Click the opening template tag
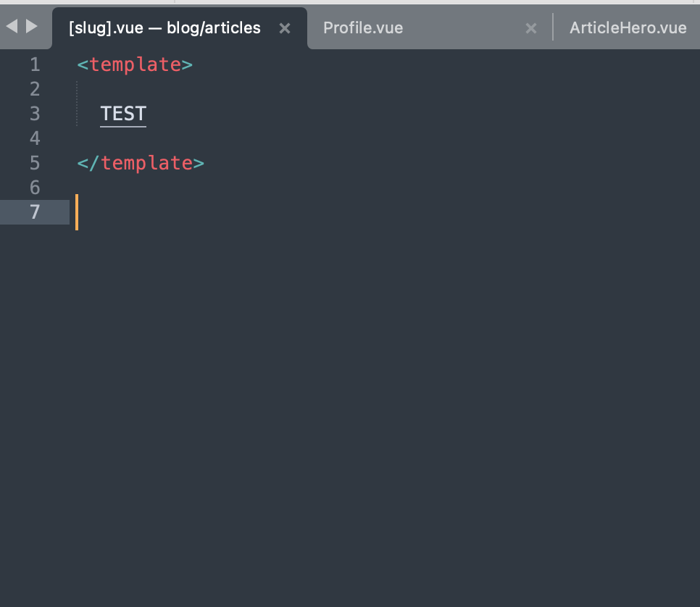700x607 pixels. [x=134, y=64]
